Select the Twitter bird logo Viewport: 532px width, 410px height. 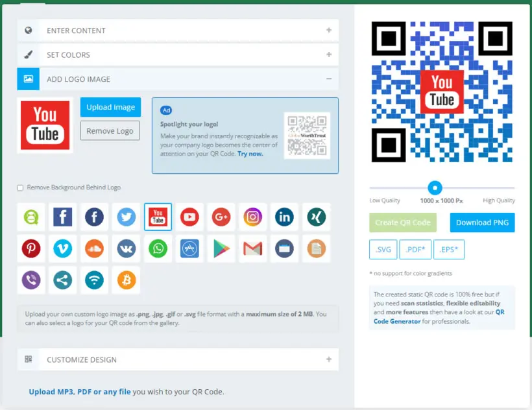(127, 217)
